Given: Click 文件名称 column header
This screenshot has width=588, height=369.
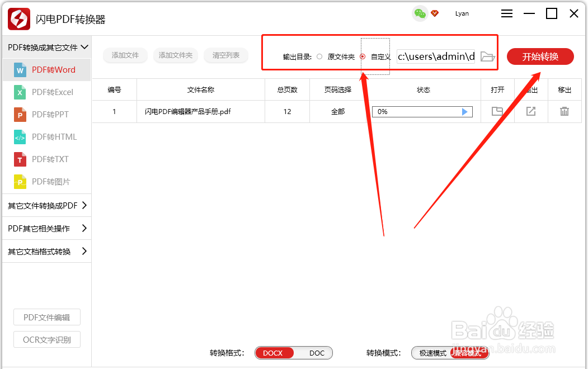Looking at the screenshot, I should [x=201, y=90].
